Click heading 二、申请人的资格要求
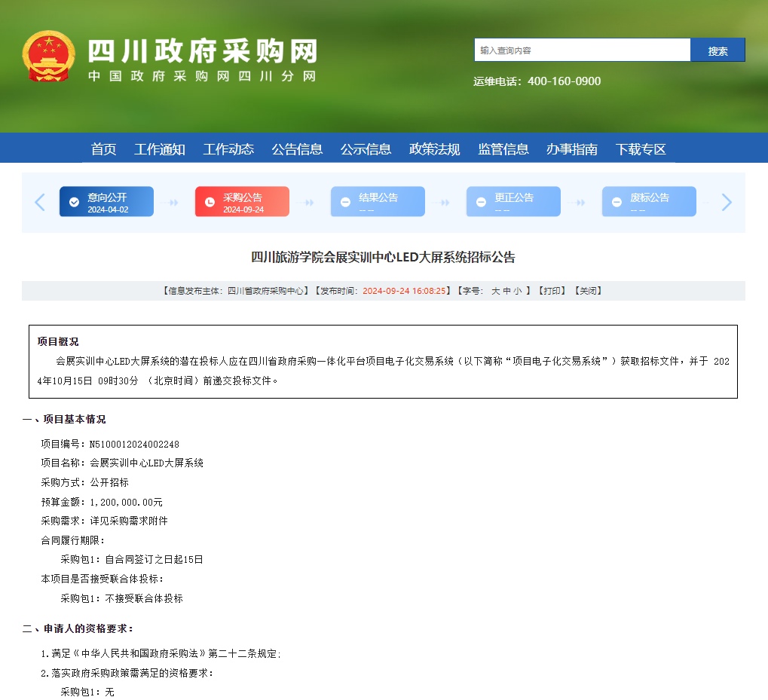 tap(78, 628)
